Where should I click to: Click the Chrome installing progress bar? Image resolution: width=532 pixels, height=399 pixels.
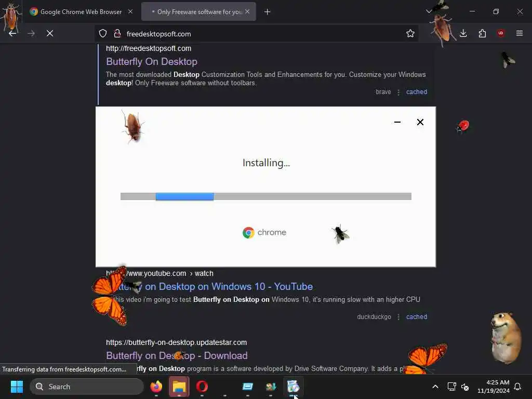coord(265,196)
